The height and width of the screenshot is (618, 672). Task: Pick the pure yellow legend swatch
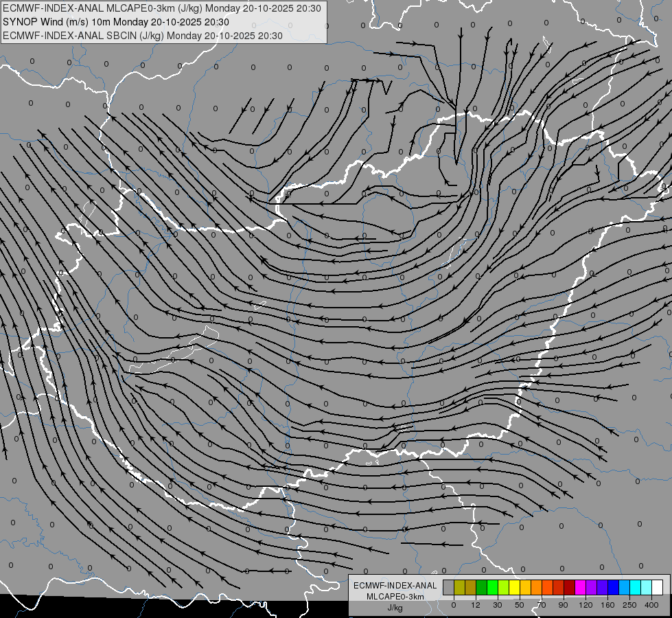tap(515, 587)
